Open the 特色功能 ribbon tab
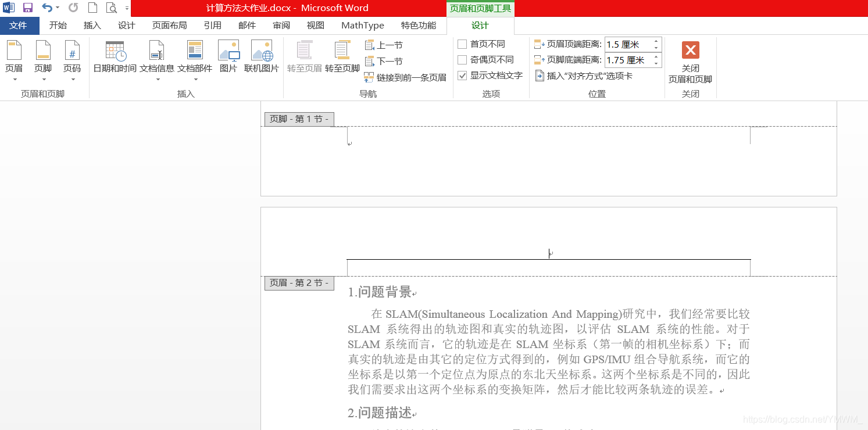This screenshot has width=868, height=430. click(419, 26)
